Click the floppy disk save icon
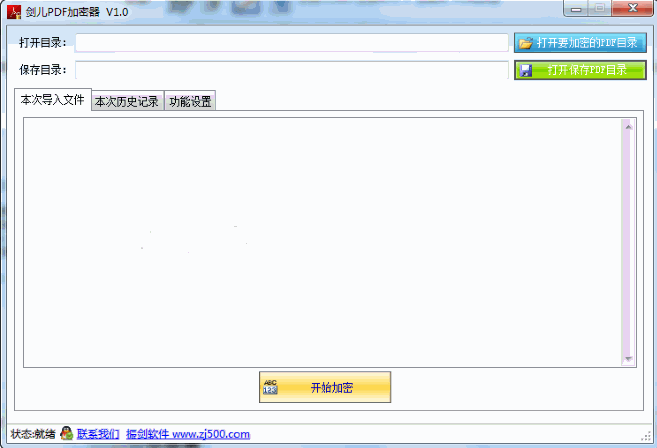The height and width of the screenshot is (448, 657). point(525,70)
